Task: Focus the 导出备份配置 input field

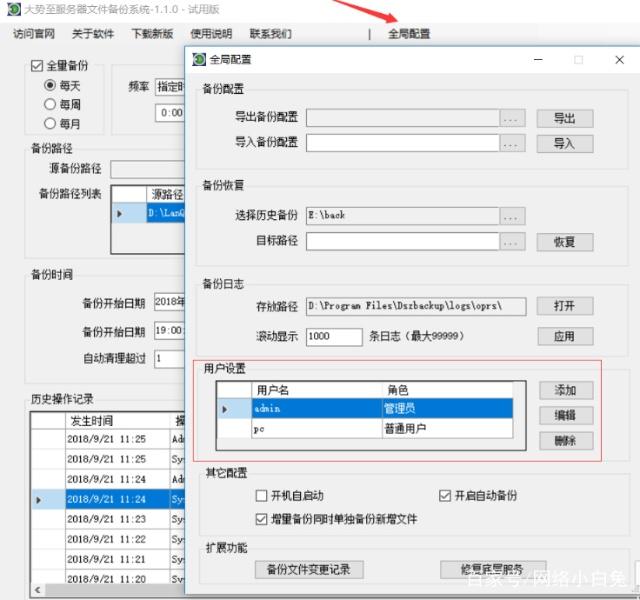Action: pos(402,118)
